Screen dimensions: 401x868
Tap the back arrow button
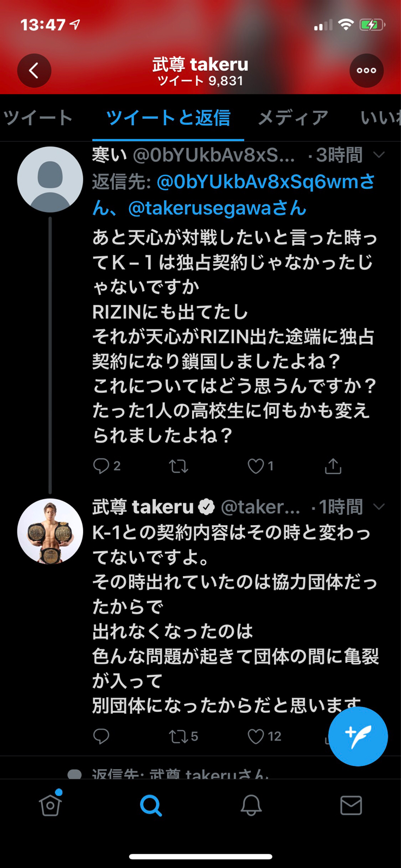[34, 71]
